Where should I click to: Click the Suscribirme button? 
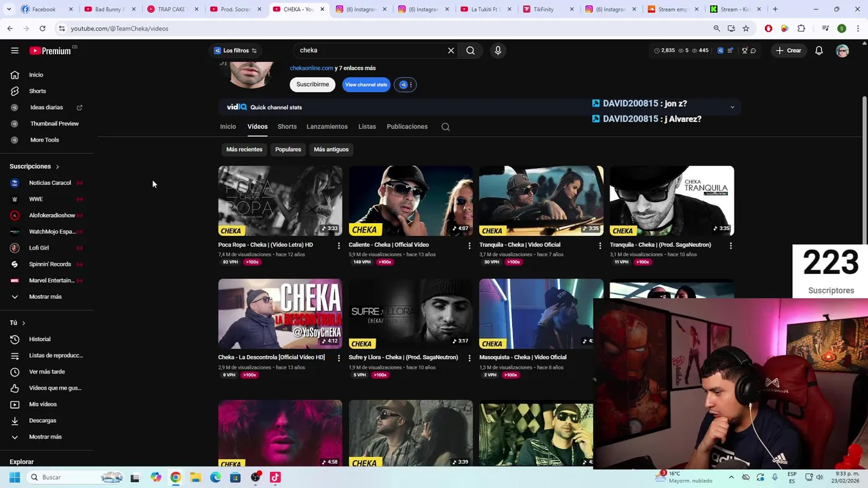[x=313, y=85]
